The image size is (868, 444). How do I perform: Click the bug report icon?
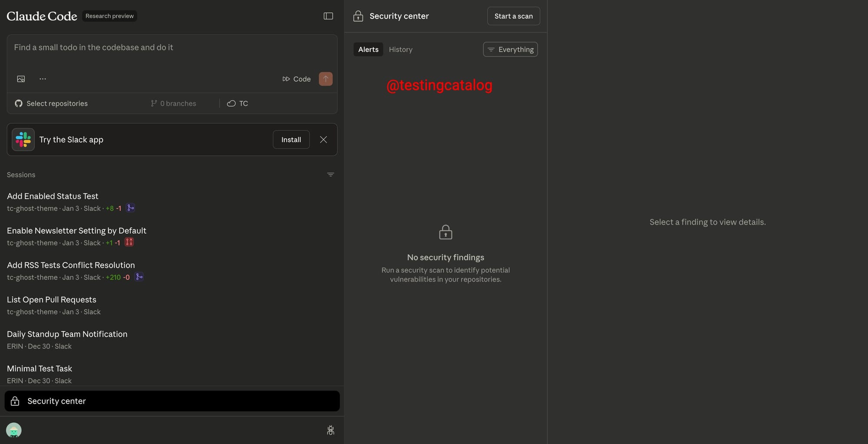click(330, 430)
